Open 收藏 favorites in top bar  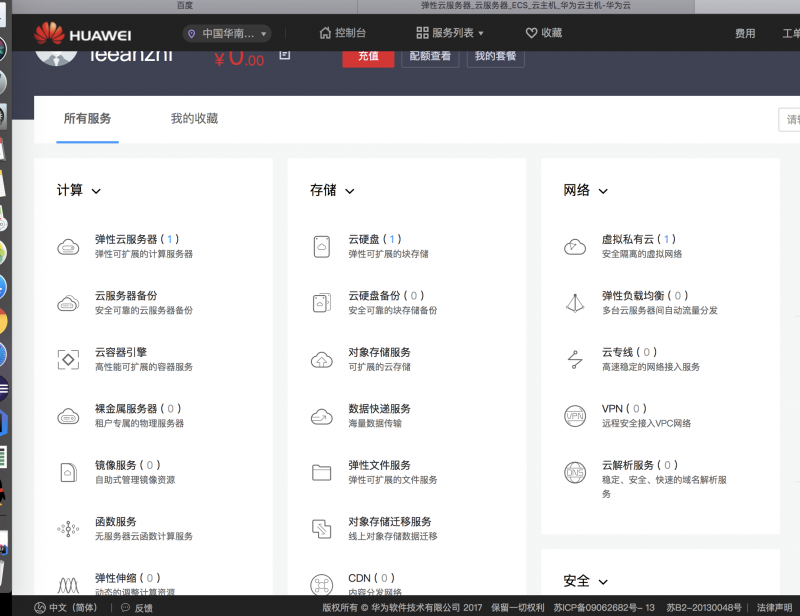point(544,33)
